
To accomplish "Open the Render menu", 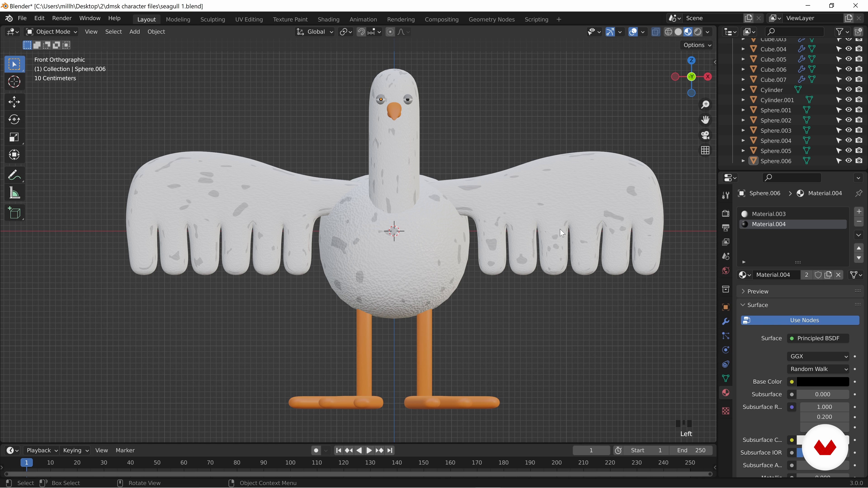I will click(x=62, y=18).
